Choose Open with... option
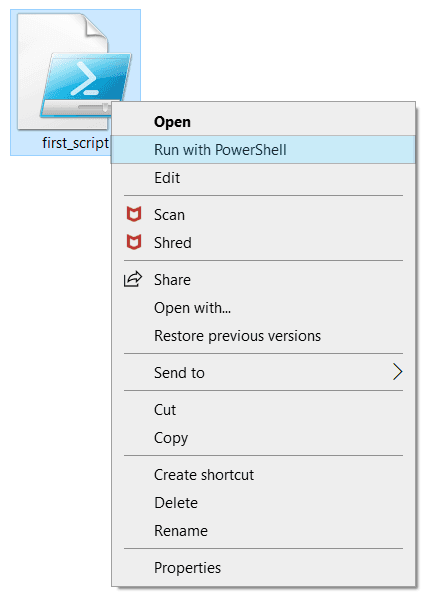The height and width of the screenshot is (599, 437). tap(263, 308)
